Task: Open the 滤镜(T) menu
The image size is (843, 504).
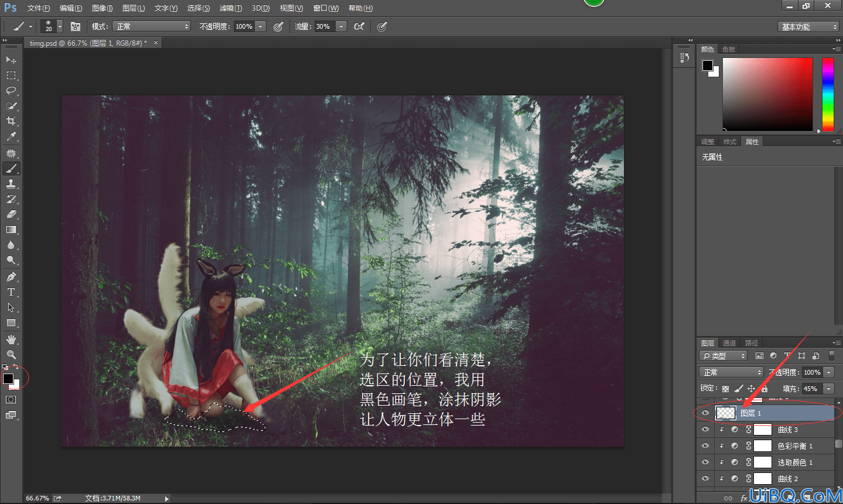Action: pyautogui.click(x=230, y=8)
